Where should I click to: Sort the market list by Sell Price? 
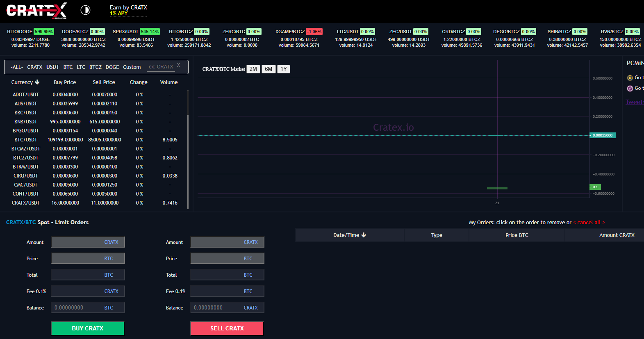[104, 82]
